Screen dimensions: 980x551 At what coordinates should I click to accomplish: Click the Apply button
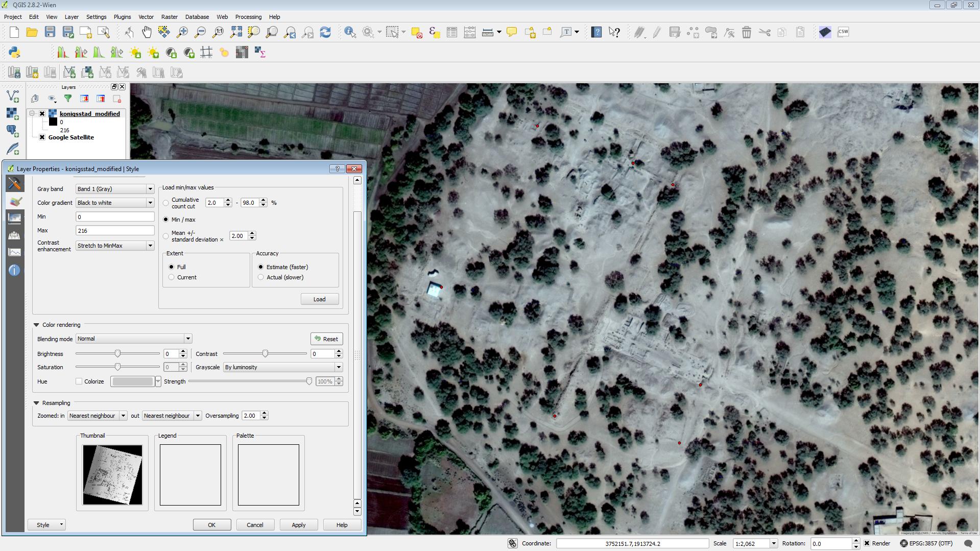coord(298,525)
